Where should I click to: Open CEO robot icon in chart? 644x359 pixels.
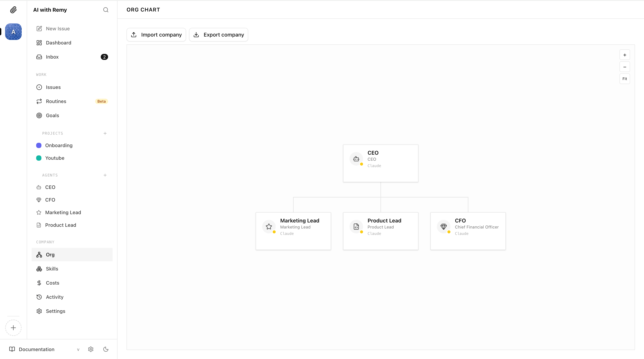point(356,159)
